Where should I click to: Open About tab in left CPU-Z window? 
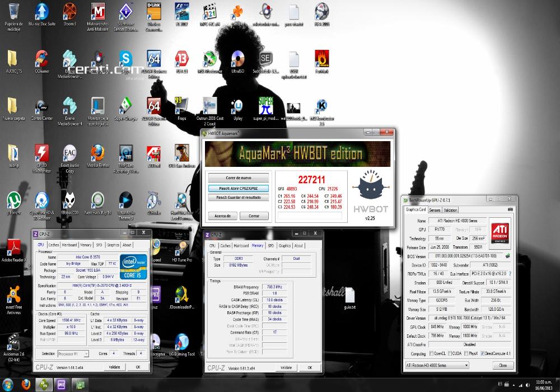click(127, 245)
